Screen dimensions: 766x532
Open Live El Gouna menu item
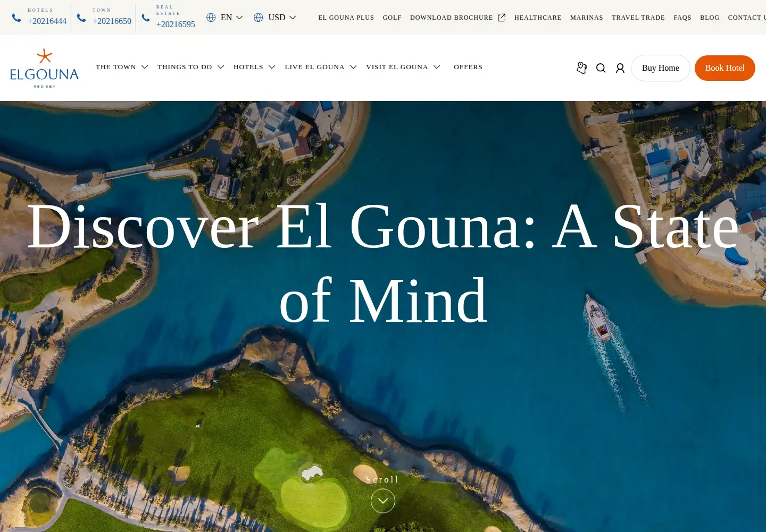click(x=314, y=67)
